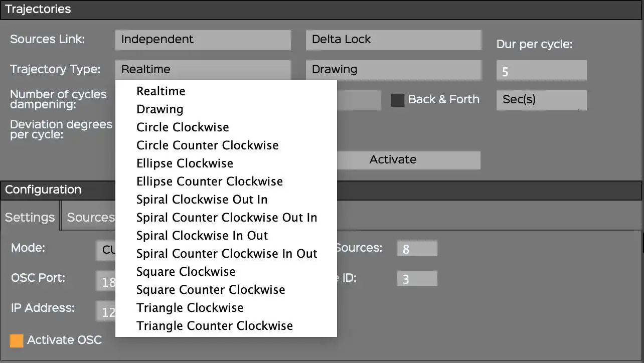Open the Independent sources link dropdown

point(203,40)
